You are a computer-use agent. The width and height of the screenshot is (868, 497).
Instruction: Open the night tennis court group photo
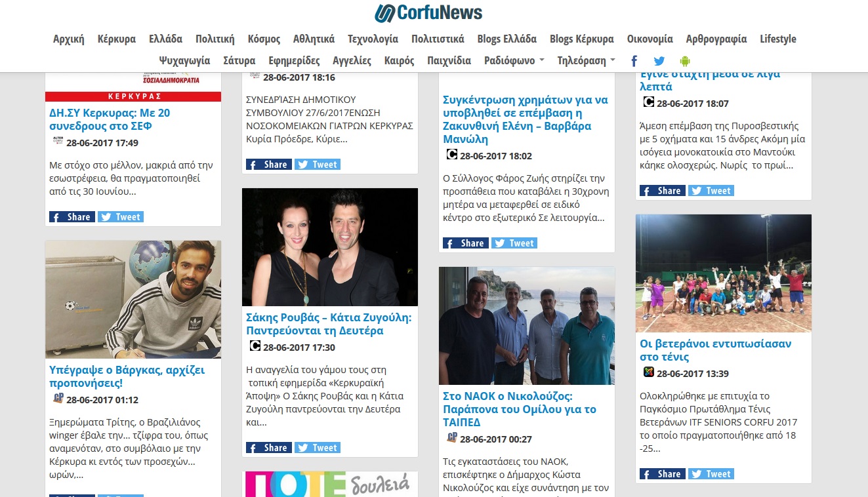tap(724, 273)
